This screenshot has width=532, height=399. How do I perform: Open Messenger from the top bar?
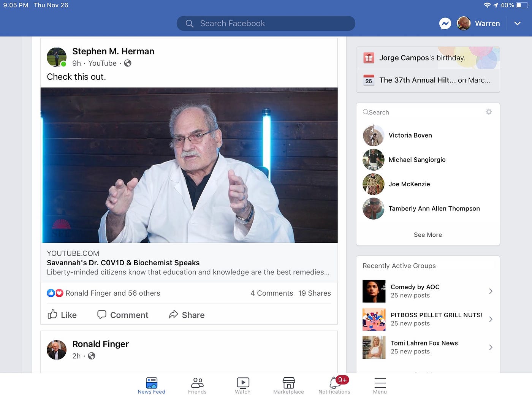pos(445,24)
